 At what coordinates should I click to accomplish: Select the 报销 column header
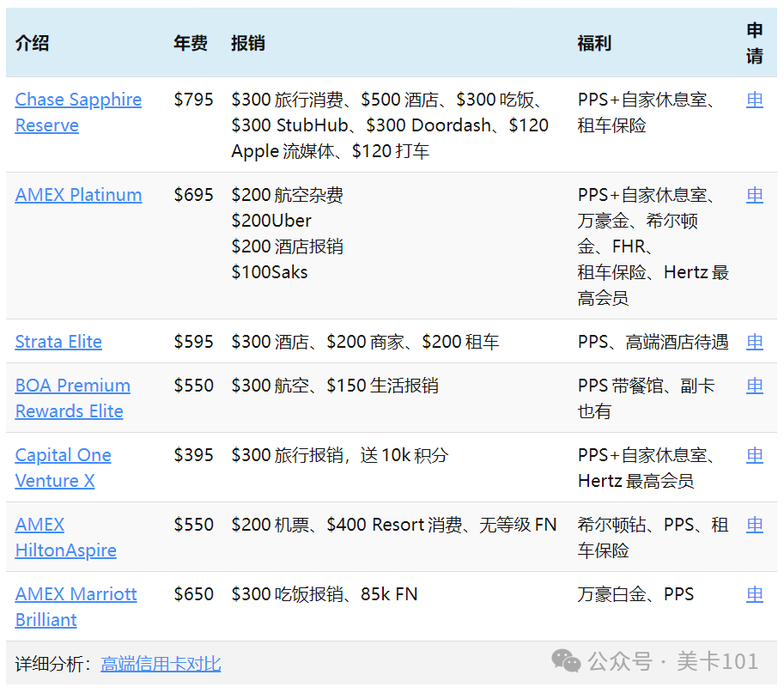[x=248, y=43]
